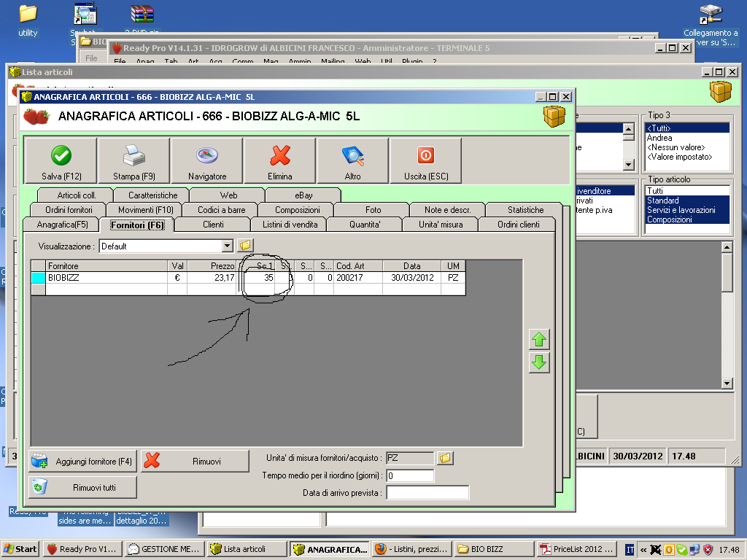
Task: Click the Uscita (ESC) power icon
Action: point(426,155)
